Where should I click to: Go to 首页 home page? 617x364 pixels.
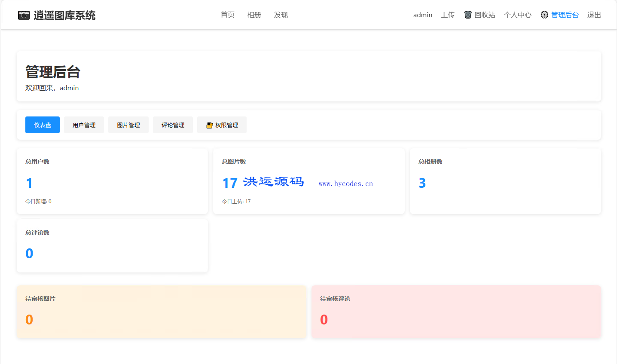tap(227, 15)
